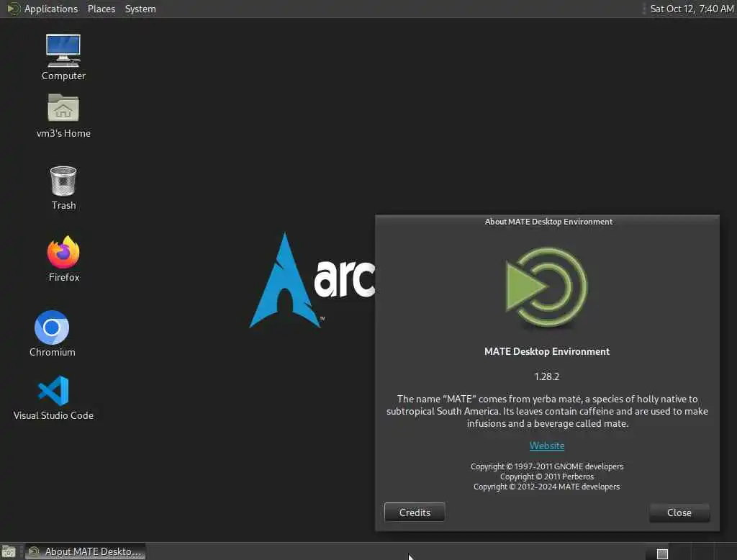
Task: Click the MATE Desktop Environment heading
Action: (x=547, y=352)
